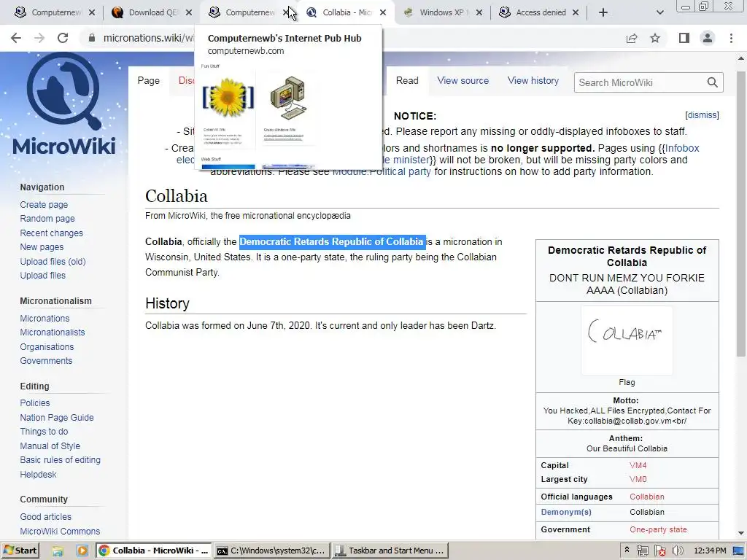Close the Collabia tab
Viewport: 747px width, 560px height.
coord(383,13)
